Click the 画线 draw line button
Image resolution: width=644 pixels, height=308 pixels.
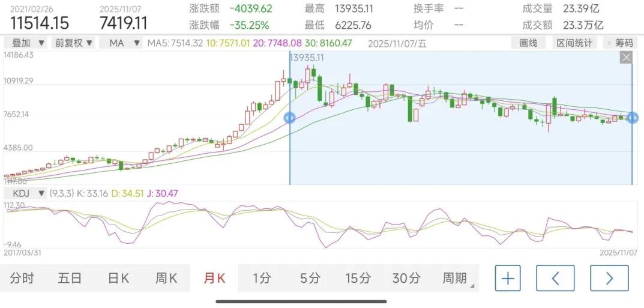[528, 43]
